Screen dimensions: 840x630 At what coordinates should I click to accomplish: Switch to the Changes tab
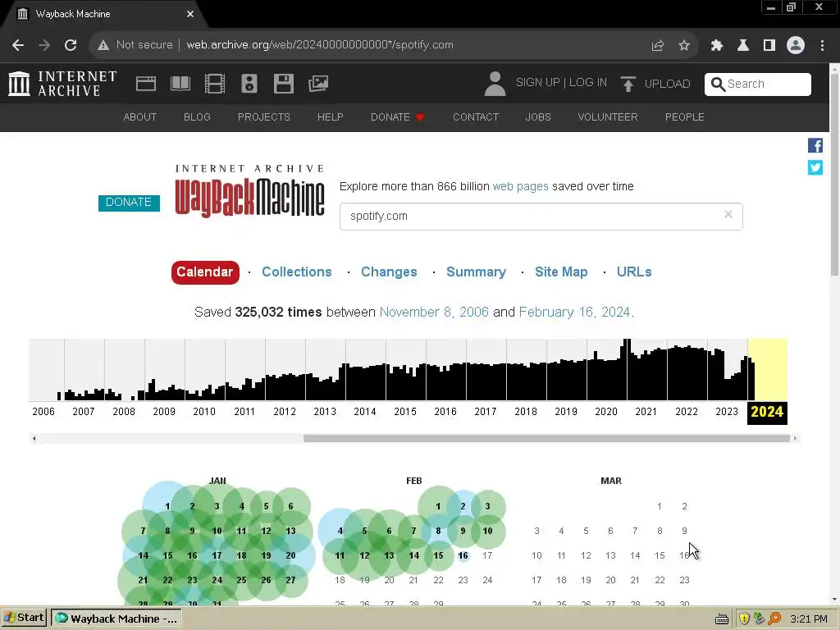coord(389,272)
